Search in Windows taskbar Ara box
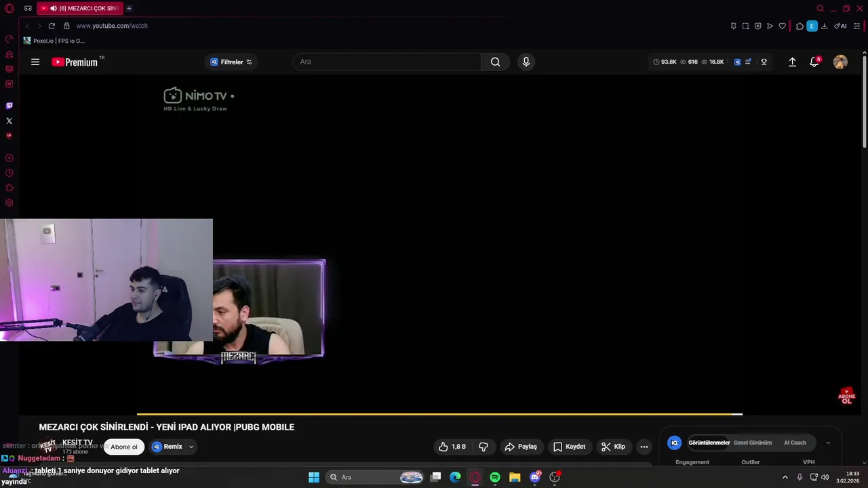 tap(376, 477)
